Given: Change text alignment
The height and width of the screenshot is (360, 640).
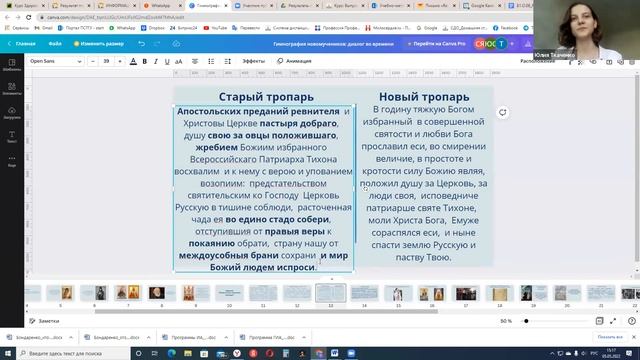Looking at the screenshot, I should tap(195, 61).
